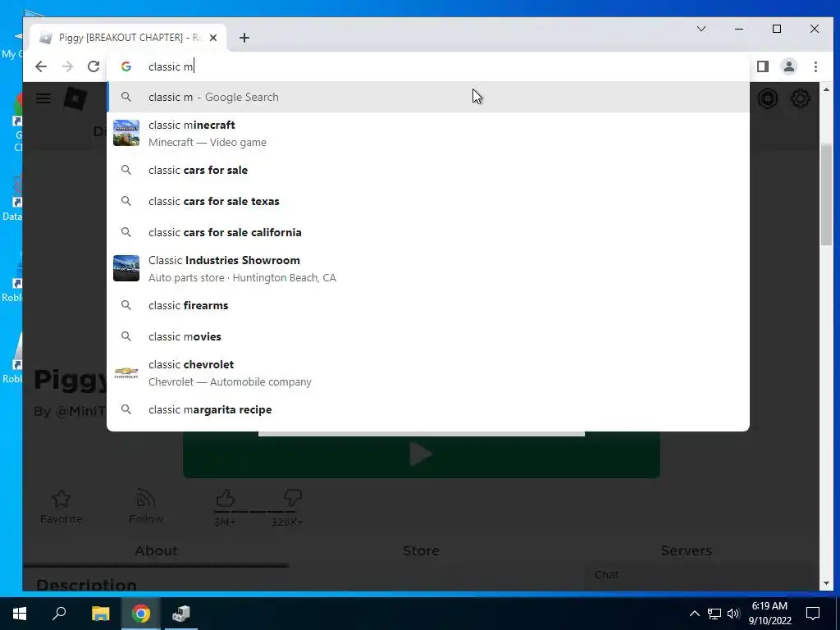Toggle the Chrome side panel
840x630 pixels.
pyautogui.click(x=762, y=66)
